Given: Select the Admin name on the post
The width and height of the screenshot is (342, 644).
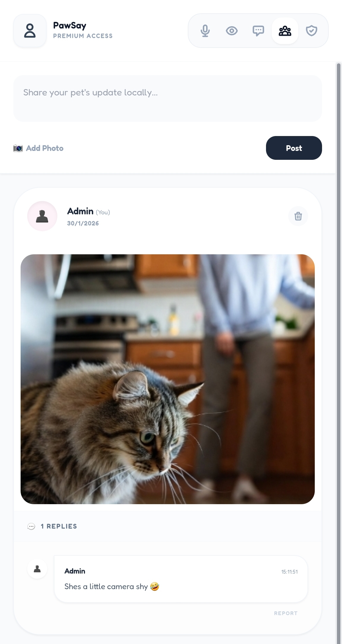Looking at the screenshot, I should (80, 211).
